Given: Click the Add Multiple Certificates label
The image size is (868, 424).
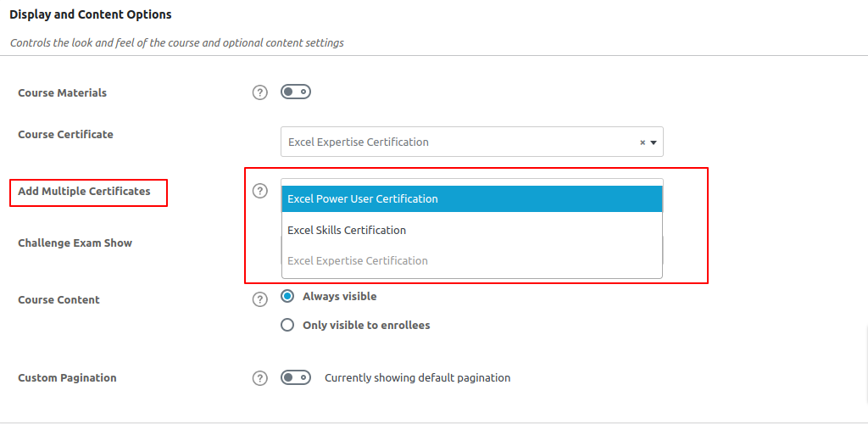Looking at the screenshot, I should pyautogui.click(x=84, y=192).
